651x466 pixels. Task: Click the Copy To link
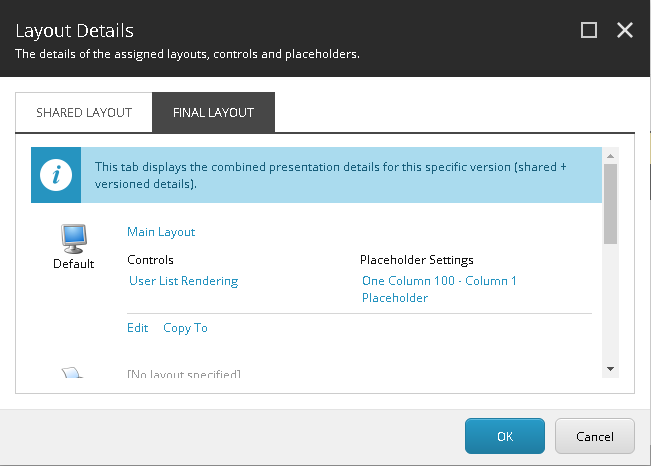(185, 328)
